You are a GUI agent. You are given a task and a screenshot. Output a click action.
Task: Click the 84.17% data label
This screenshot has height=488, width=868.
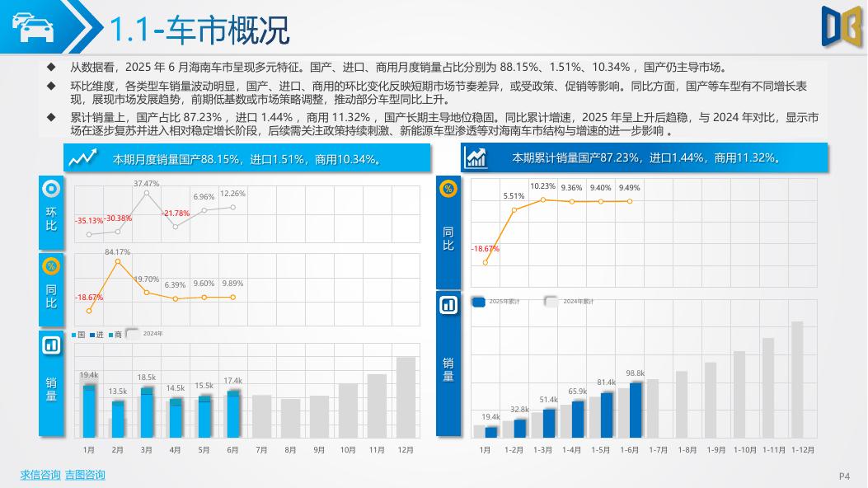click(x=117, y=251)
